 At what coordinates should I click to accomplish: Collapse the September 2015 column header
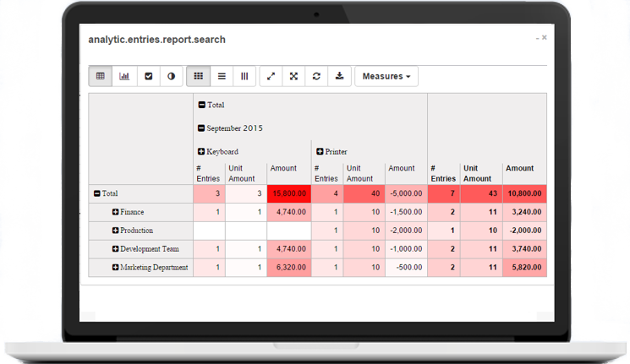click(x=202, y=128)
